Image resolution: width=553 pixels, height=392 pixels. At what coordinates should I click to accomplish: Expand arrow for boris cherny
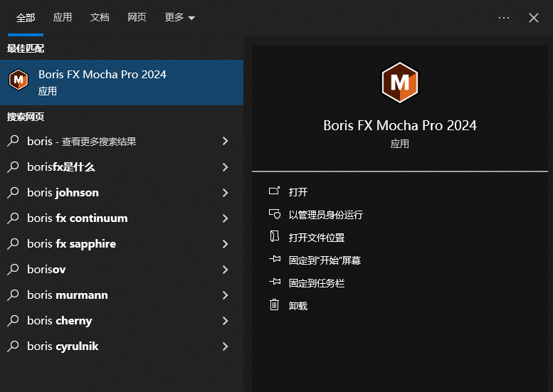(225, 320)
